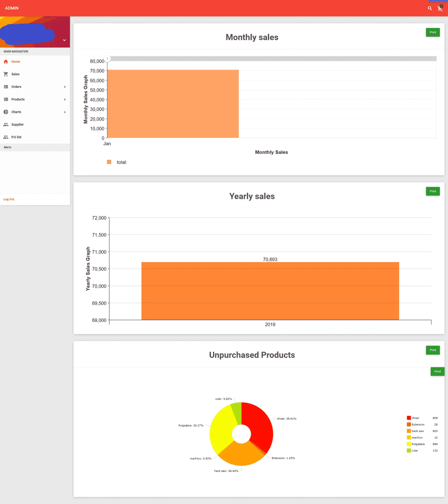Click the 'chisel: 35.61%' pie label
The width and height of the screenshot is (448, 504).
[x=287, y=419]
